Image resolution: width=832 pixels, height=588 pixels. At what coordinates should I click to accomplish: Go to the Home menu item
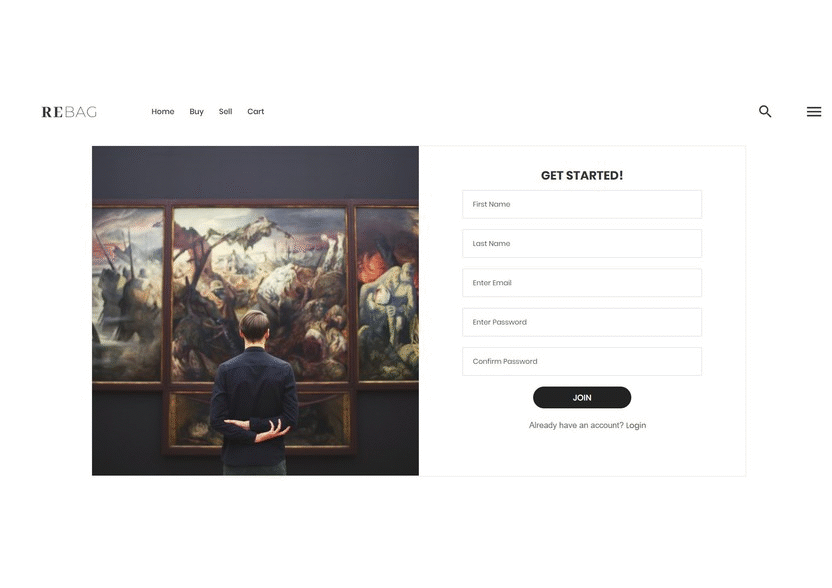pyautogui.click(x=162, y=111)
